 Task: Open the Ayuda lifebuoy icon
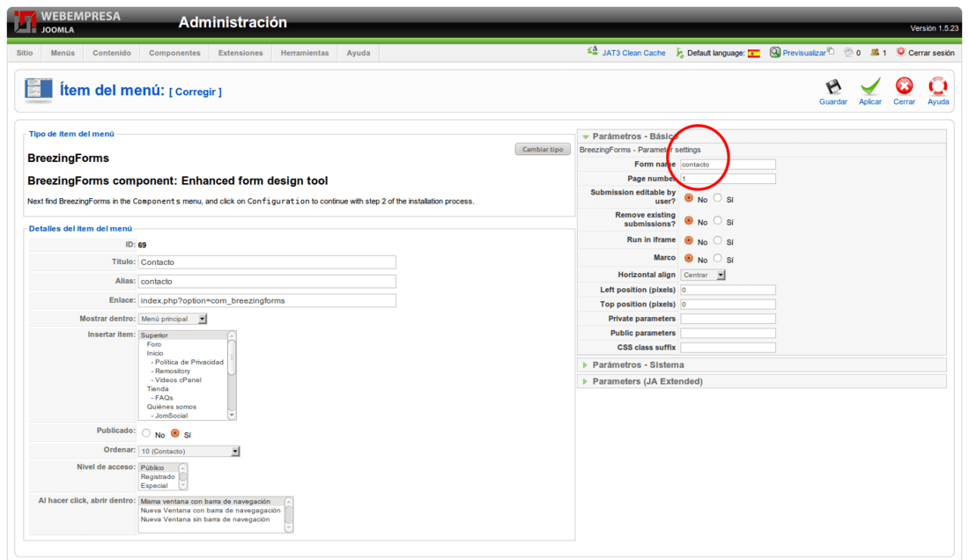937,86
